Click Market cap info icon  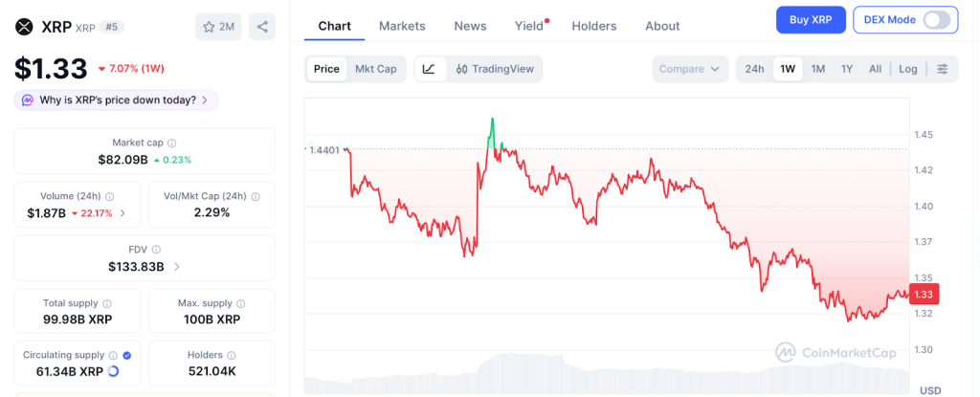172,143
